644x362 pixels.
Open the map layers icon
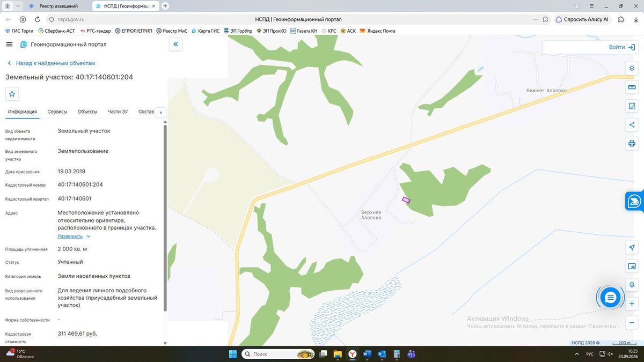pyautogui.click(x=632, y=69)
